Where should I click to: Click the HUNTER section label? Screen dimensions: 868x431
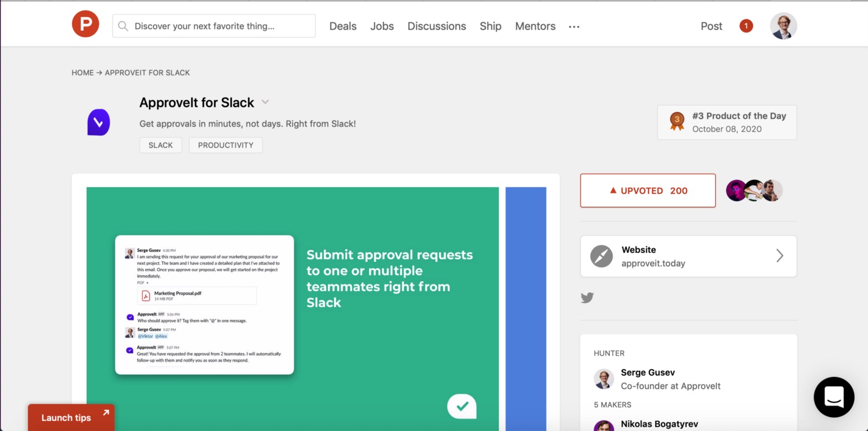coord(609,353)
